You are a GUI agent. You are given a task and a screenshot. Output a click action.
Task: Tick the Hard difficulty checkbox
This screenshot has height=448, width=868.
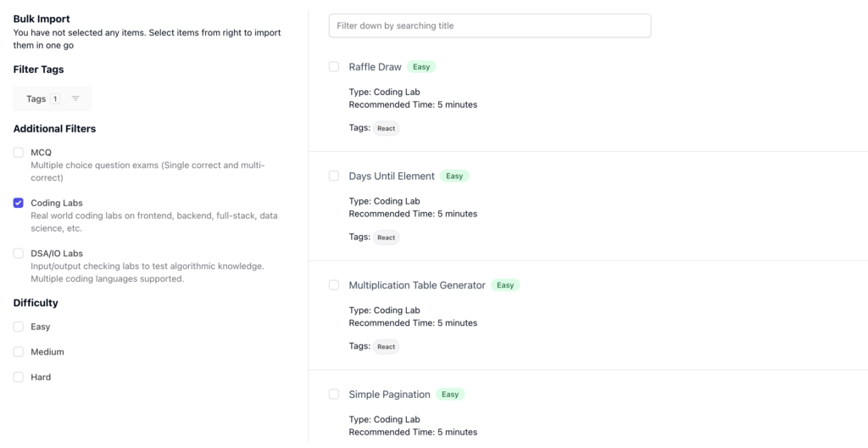(19, 377)
